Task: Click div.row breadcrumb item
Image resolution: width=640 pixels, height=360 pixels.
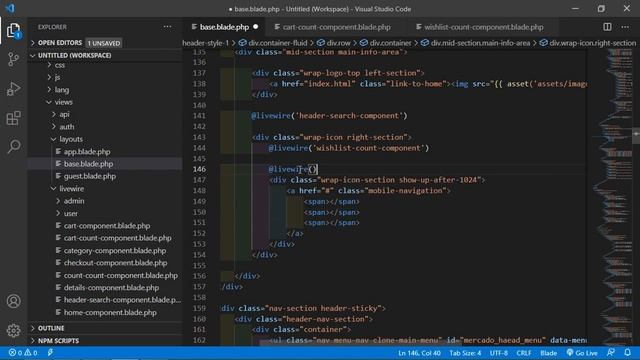Action: coord(334,43)
